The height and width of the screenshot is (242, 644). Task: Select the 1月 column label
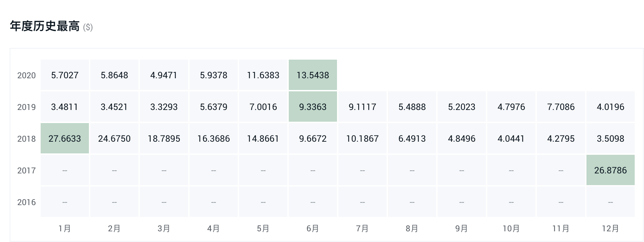(65, 229)
